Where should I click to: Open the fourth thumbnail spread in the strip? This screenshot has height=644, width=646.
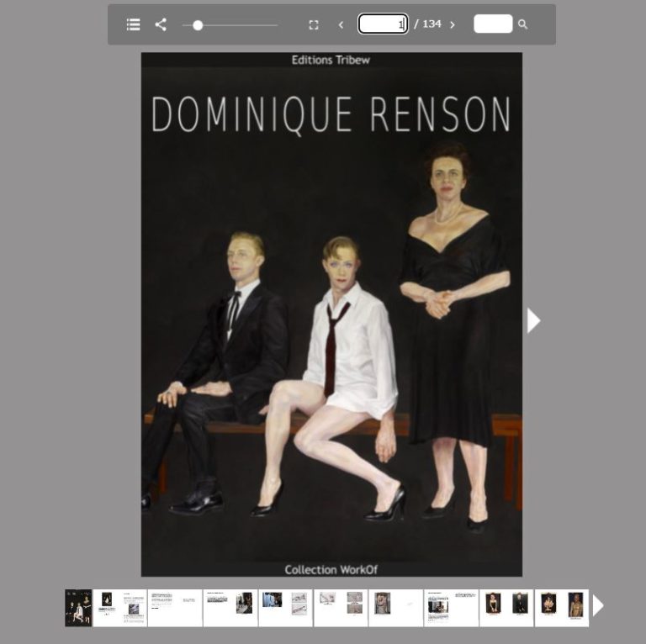click(x=230, y=608)
